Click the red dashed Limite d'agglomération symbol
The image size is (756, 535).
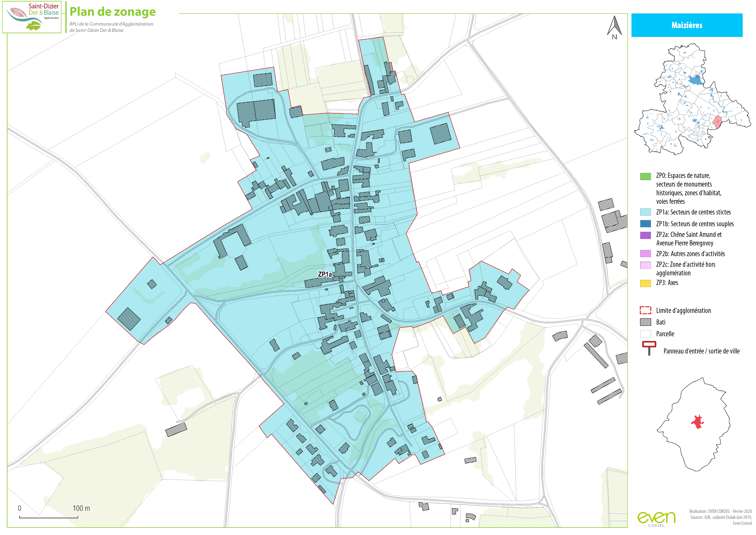645,310
